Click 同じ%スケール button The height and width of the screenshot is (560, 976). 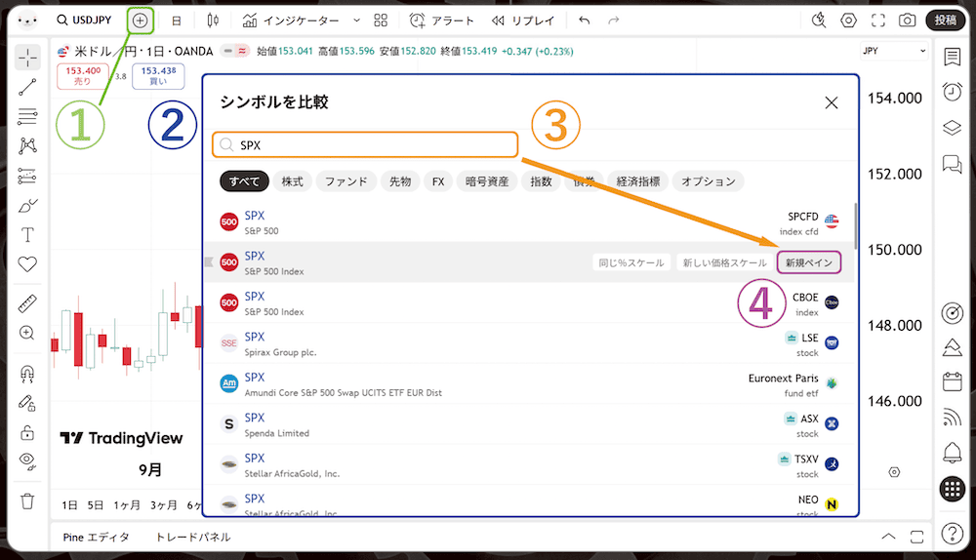631,262
